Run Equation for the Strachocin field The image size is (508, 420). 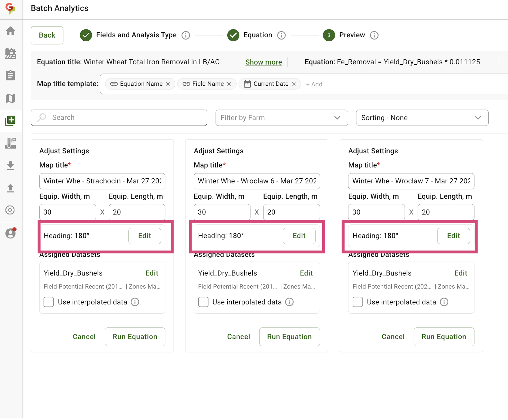click(135, 336)
